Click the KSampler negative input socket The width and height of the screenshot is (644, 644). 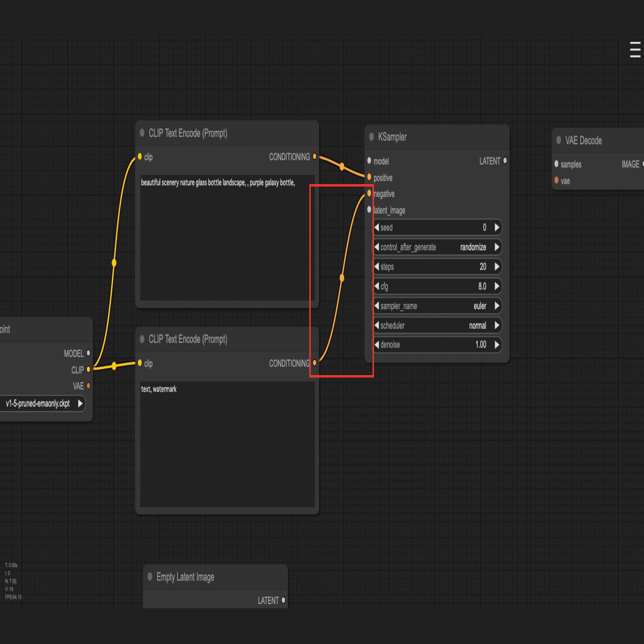coord(369,193)
